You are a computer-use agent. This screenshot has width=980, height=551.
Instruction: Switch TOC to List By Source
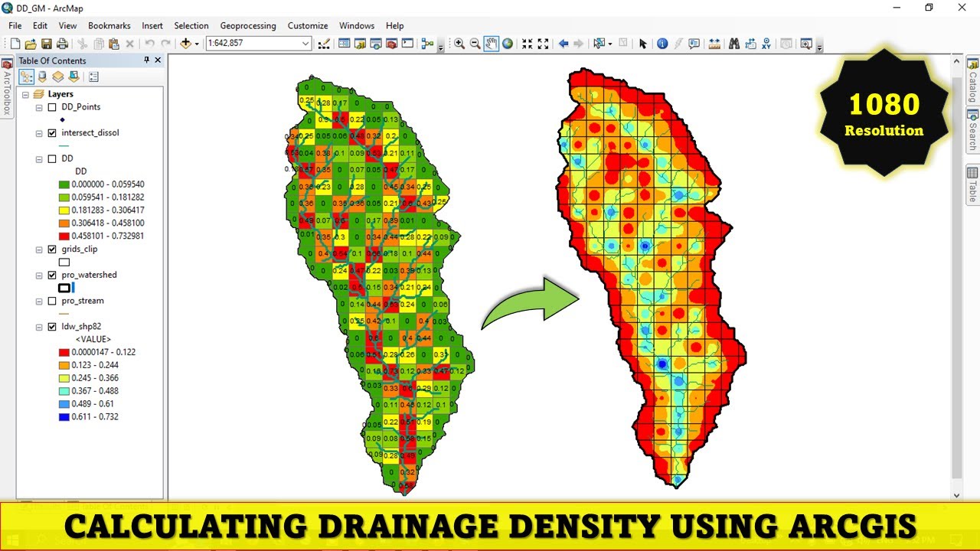(x=42, y=77)
